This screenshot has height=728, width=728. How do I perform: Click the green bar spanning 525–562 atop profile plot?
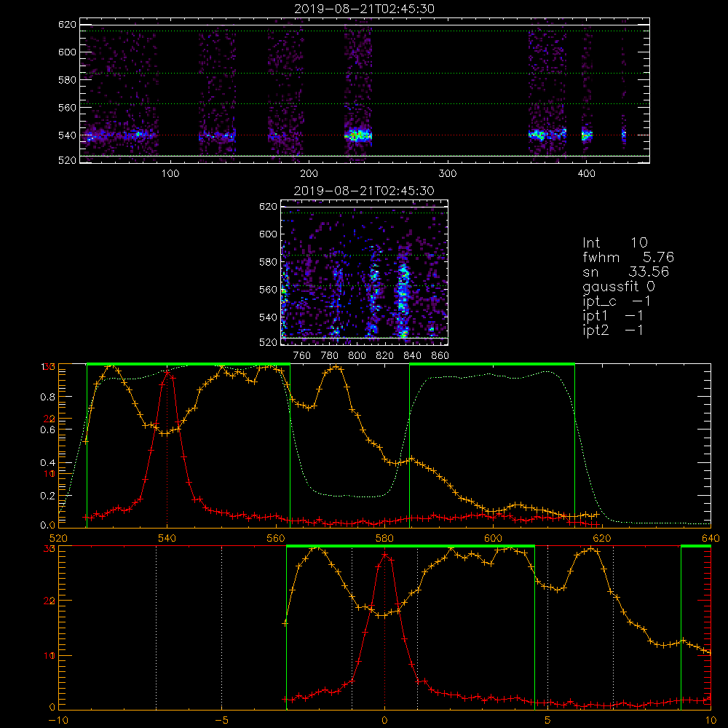click(x=189, y=365)
